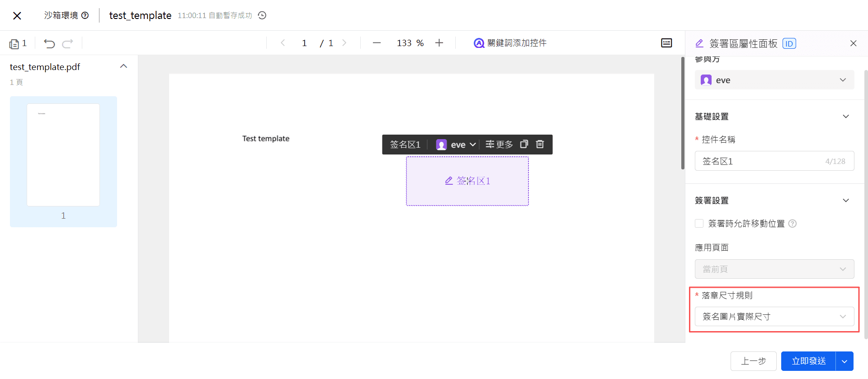Click the 立即發送 button
This screenshot has width=868, height=379.
point(808,361)
